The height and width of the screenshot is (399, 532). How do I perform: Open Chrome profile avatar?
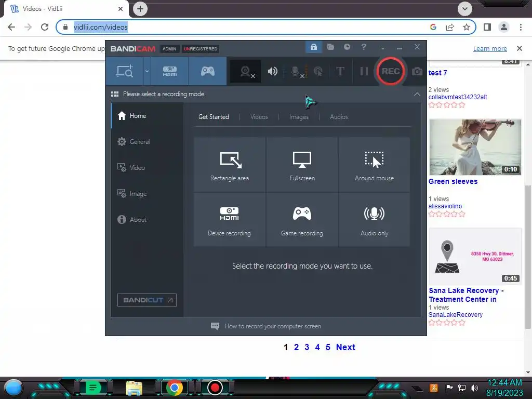coord(504,27)
